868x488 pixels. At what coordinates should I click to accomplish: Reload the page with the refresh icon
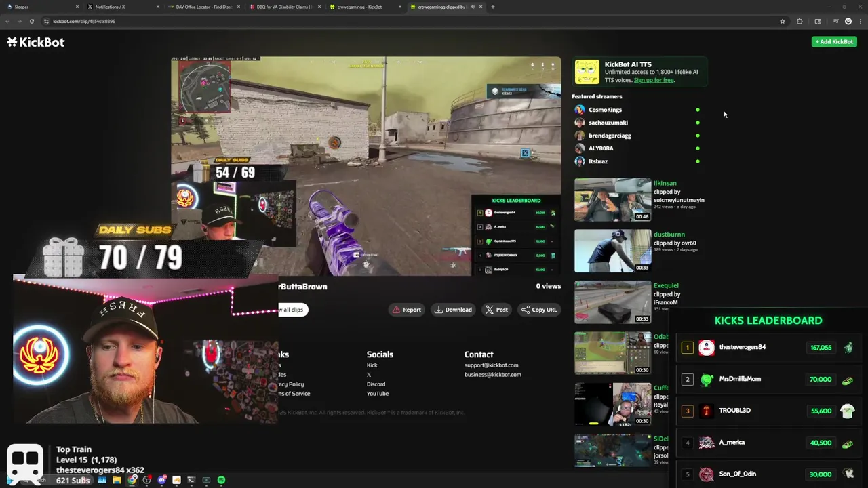point(31,21)
